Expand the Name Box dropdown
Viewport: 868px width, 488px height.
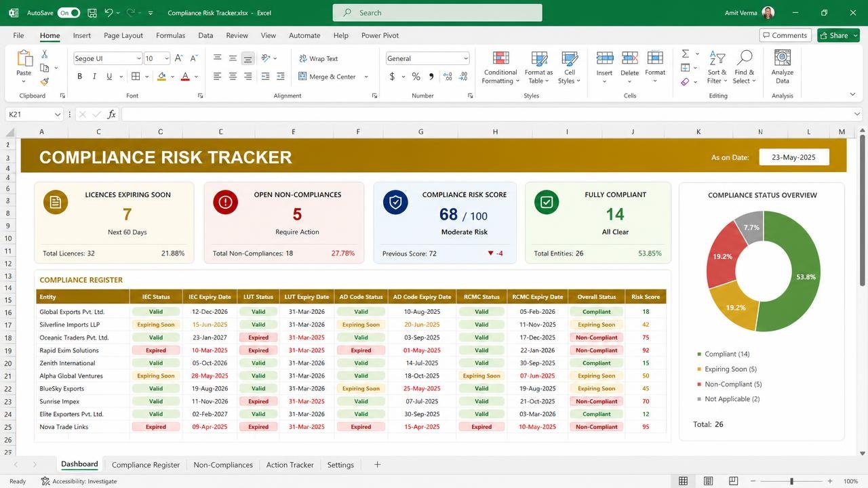click(58, 115)
